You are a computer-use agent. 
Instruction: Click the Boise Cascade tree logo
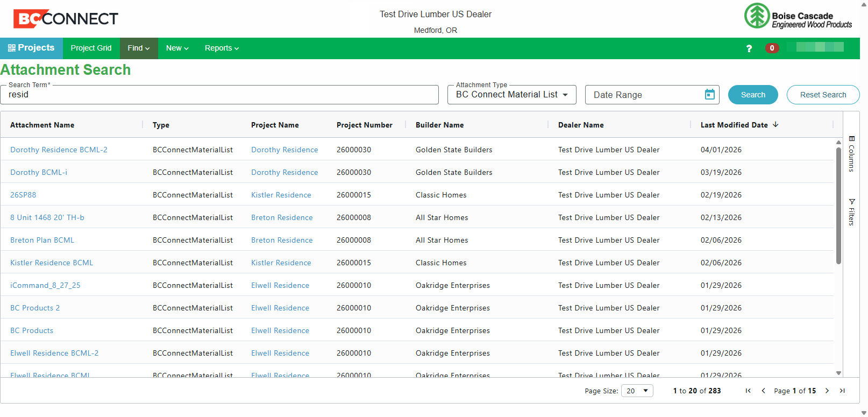pos(757,16)
